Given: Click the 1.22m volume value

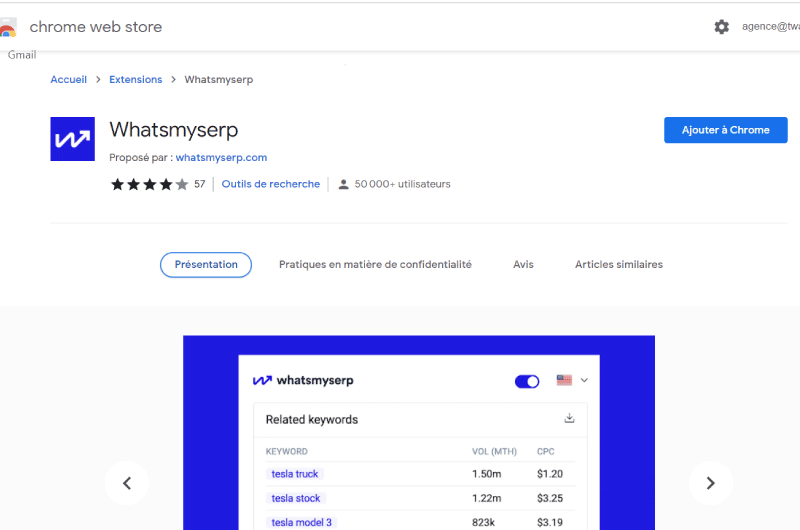Looking at the screenshot, I should (486, 498).
